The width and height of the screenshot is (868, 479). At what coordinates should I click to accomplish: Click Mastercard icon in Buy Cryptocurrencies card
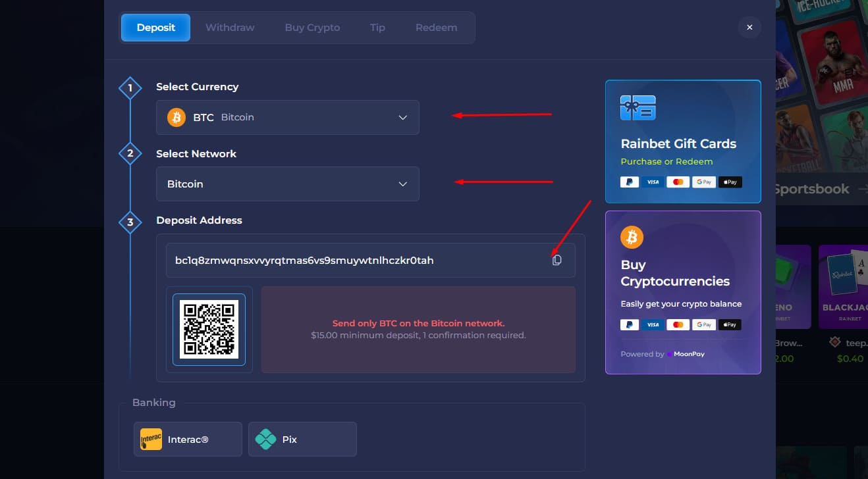point(678,324)
